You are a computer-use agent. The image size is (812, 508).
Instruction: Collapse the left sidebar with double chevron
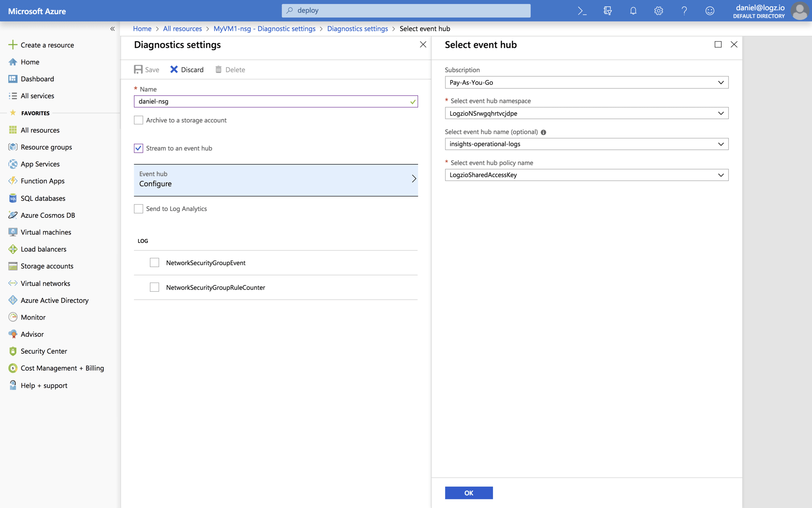tap(113, 29)
